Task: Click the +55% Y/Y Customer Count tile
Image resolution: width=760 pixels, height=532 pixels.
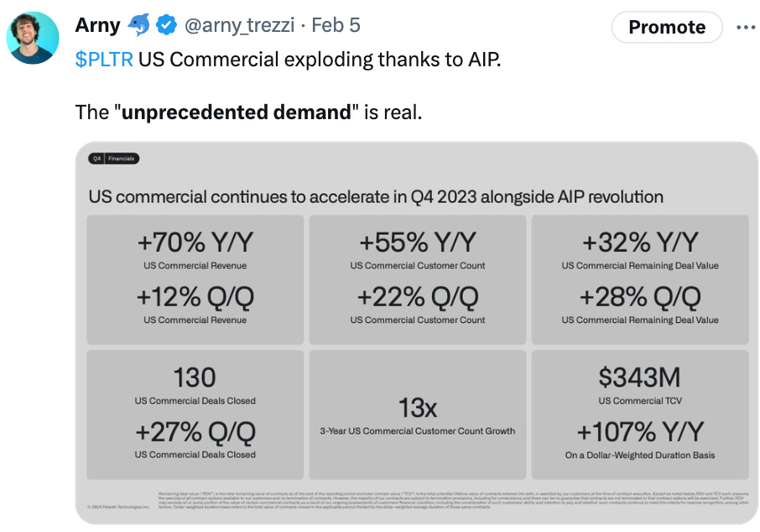Action: (418, 279)
